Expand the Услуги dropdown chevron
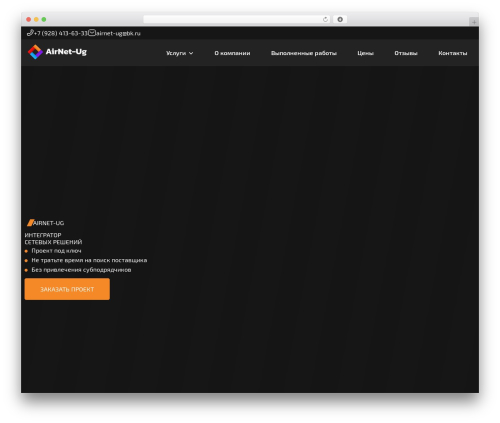This screenshot has height=423, width=500. pos(191,53)
